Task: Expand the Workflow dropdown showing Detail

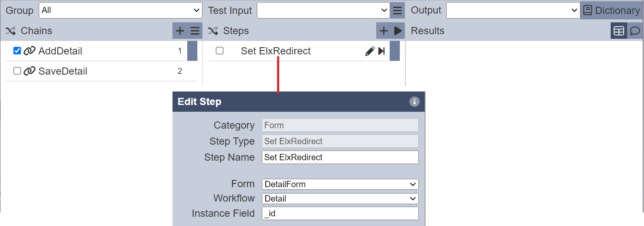Action: [x=340, y=199]
